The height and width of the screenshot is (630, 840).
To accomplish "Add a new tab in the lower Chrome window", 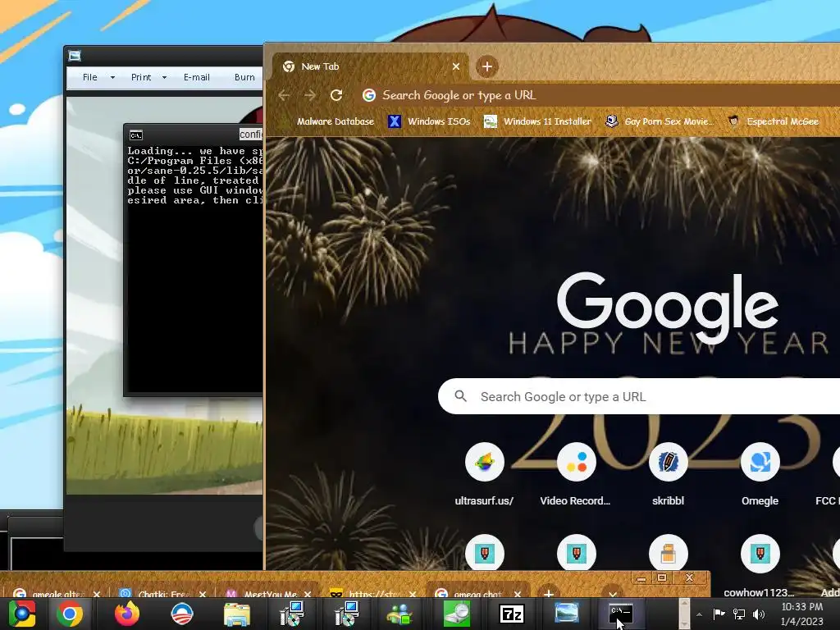I will coord(549,594).
